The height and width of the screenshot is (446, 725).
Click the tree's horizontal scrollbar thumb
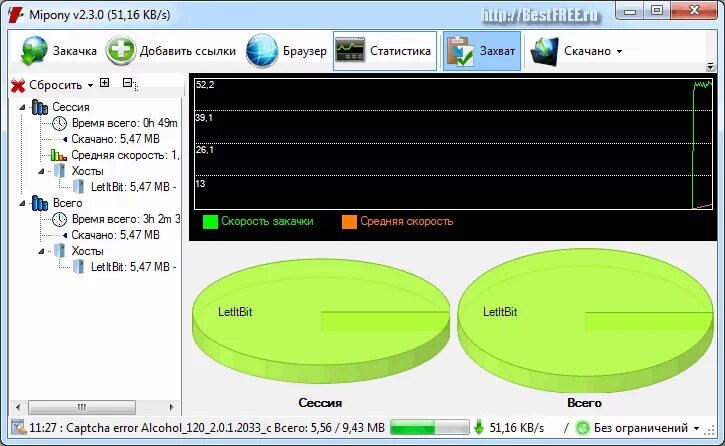[82, 408]
